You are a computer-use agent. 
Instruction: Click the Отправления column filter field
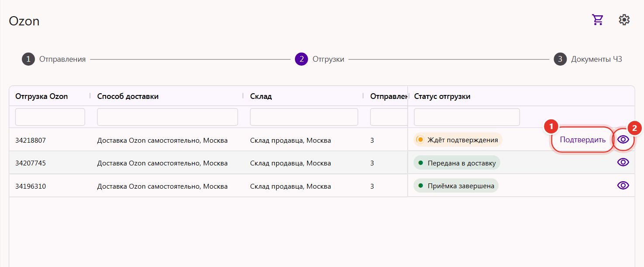coord(388,117)
